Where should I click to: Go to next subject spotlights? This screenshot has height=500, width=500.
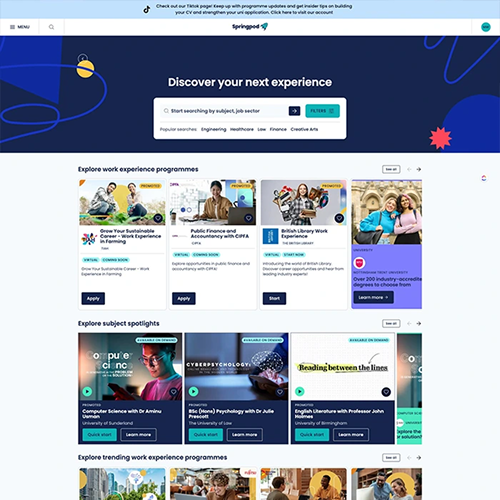pyautogui.click(x=419, y=323)
